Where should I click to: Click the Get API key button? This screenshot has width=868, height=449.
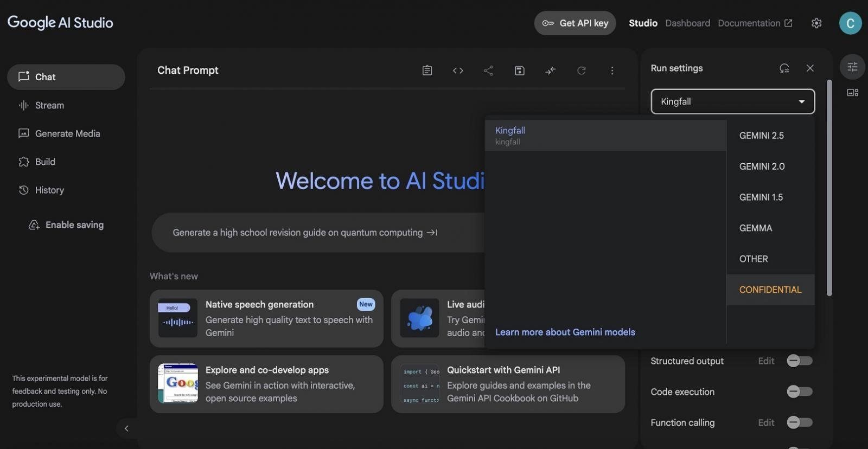[x=575, y=23]
